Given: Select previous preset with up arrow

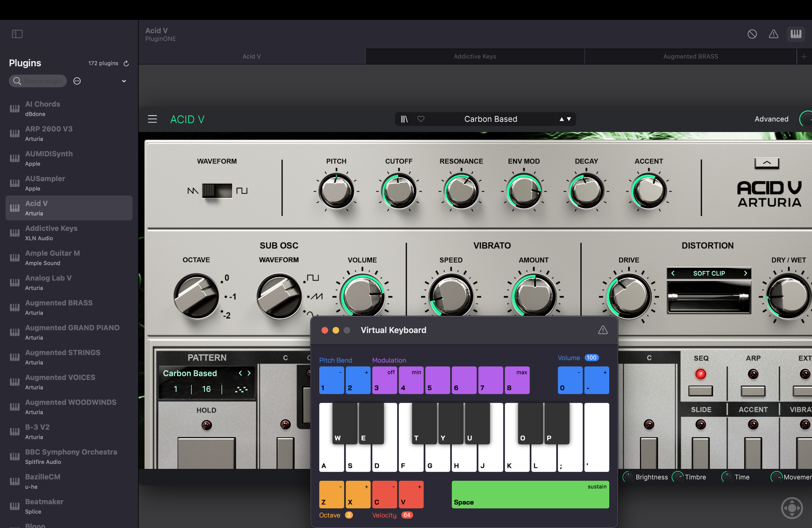Looking at the screenshot, I should pos(561,119).
